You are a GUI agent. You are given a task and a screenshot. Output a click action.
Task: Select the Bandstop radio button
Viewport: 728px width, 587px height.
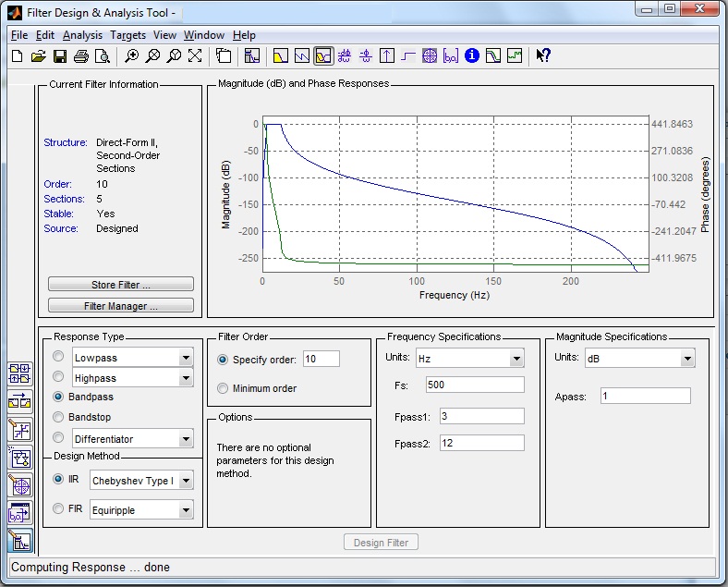click(x=59, y=418)
